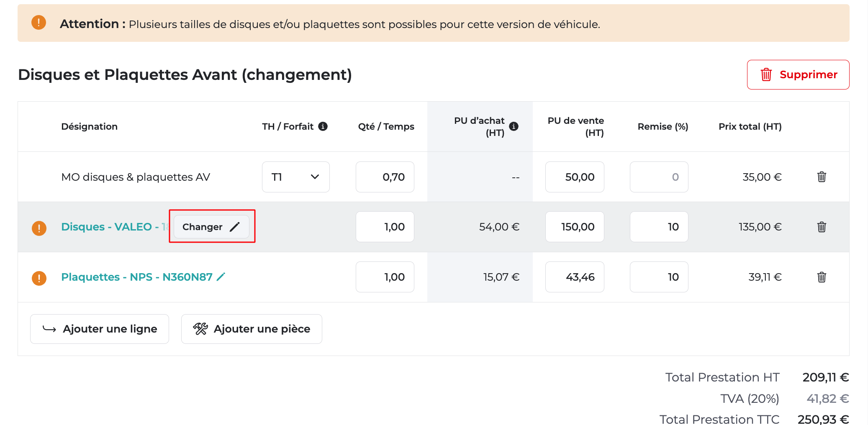Click trash icon on Disques VALEO row
This screenshot has height=425, width=868.
coord(822,227)
